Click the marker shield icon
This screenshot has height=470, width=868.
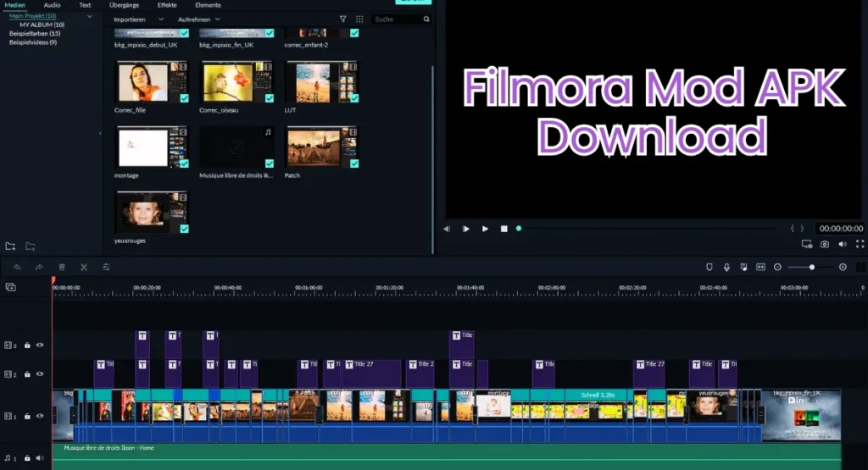coord(709,267)
